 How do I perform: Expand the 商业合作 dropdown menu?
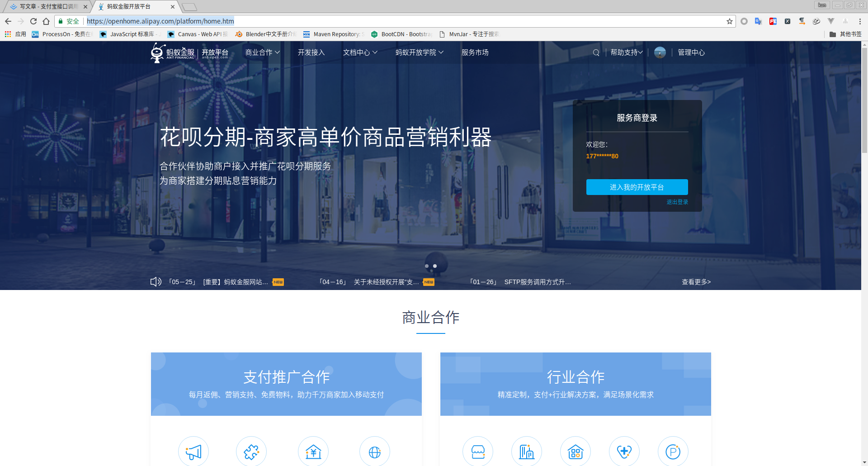[x=263, y=52]
